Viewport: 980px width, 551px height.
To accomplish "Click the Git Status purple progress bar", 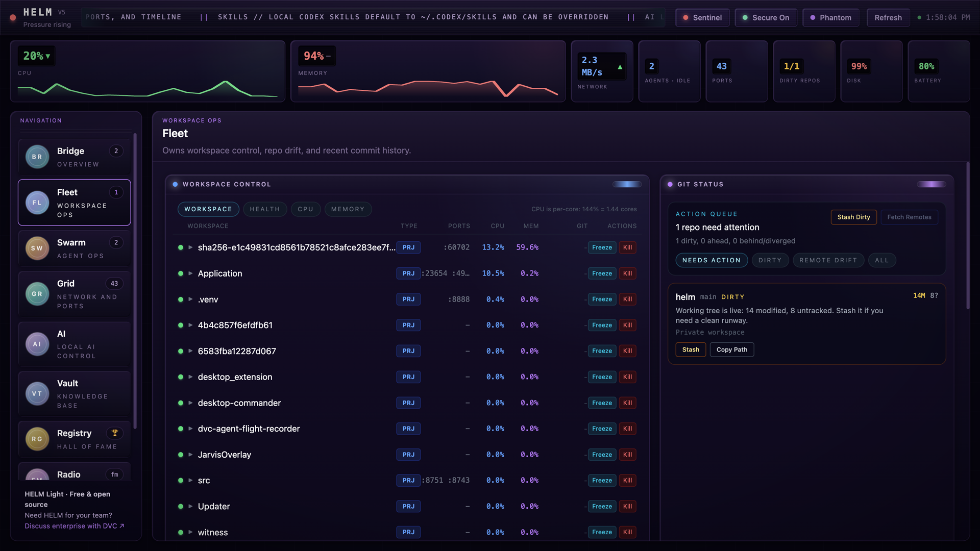I will click(932, 184).
